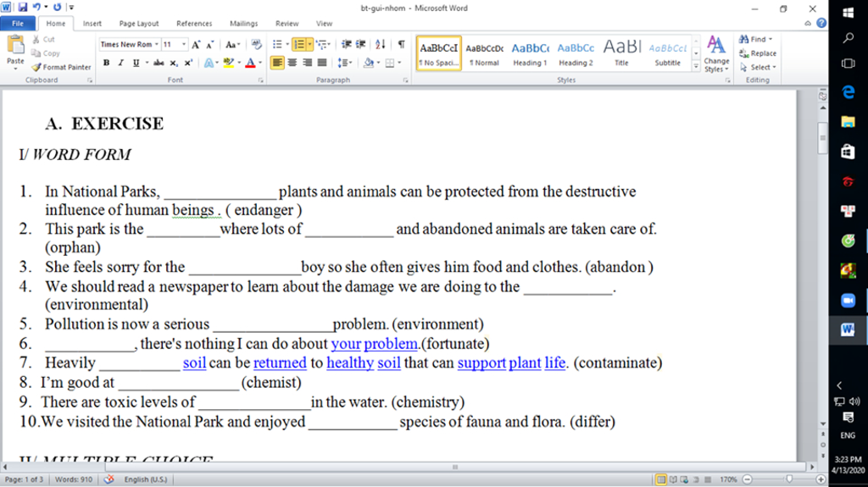
Task: Apply the Title style
Action: tap(621, 53)
